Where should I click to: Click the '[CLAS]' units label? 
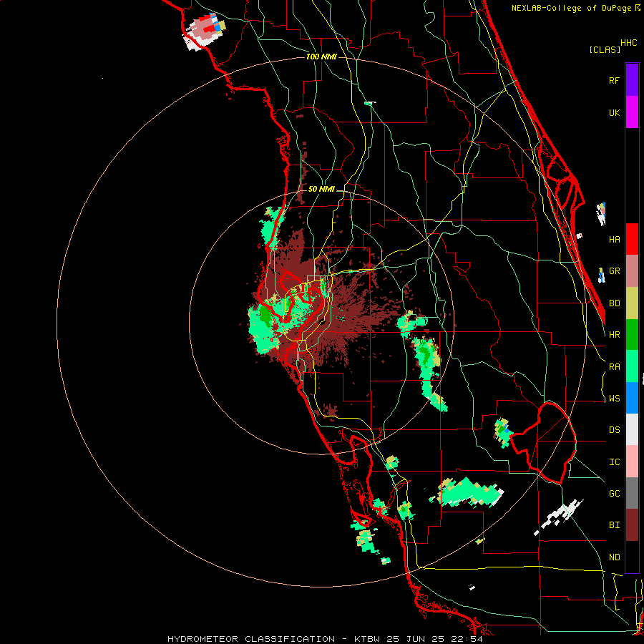pos(605,50)
